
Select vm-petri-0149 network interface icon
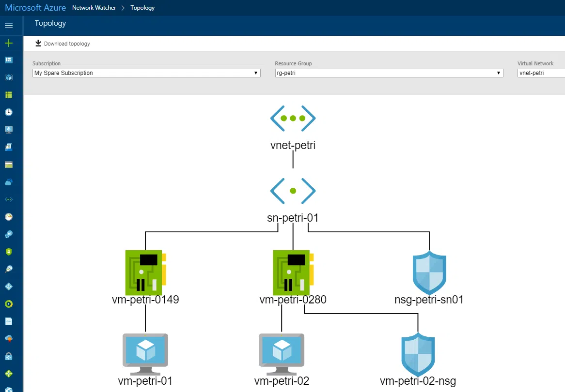click(x=145, y=272)
